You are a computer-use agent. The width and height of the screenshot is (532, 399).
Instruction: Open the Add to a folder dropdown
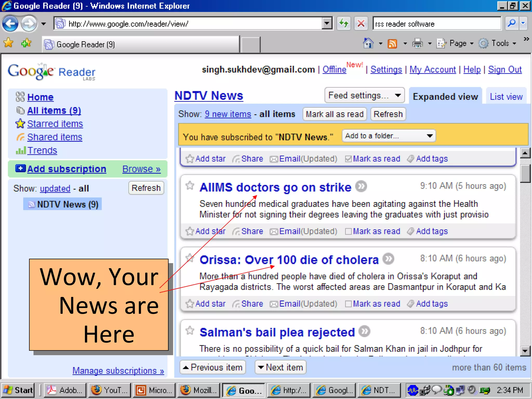(389, 136)
